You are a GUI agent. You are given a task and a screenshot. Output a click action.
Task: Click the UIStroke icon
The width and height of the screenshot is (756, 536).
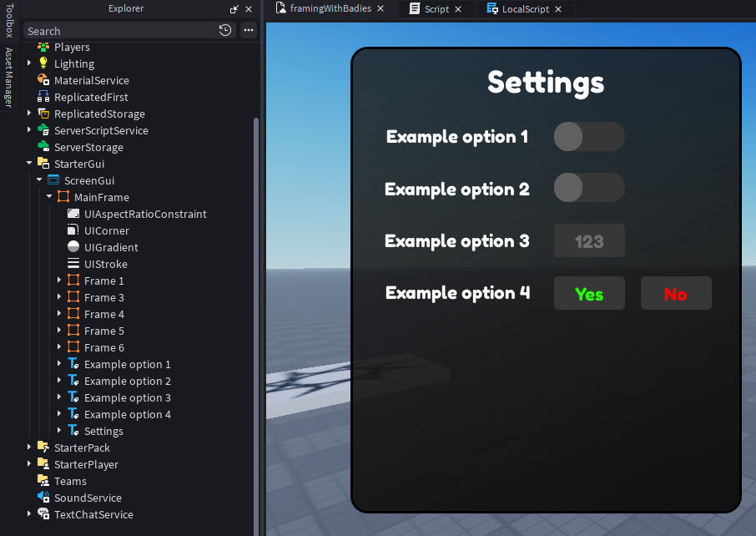point(73,264)
